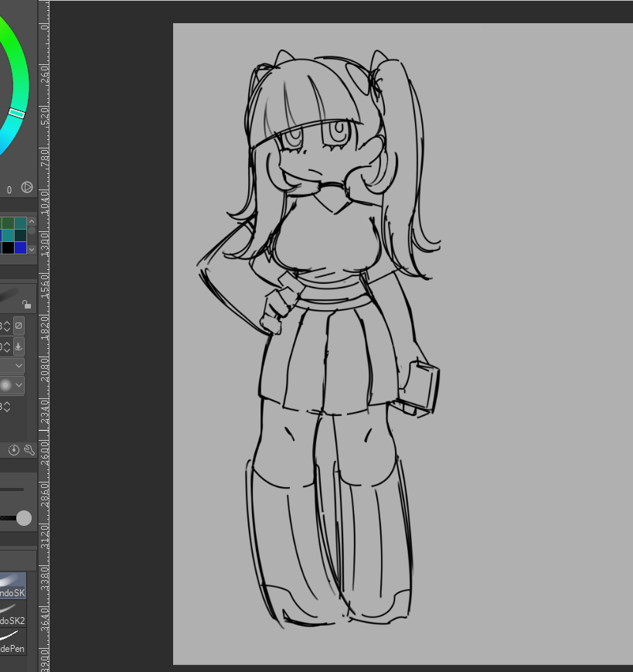Select the highlighted brush preset ending in 'ndoSK'

[x=12, y=585]
